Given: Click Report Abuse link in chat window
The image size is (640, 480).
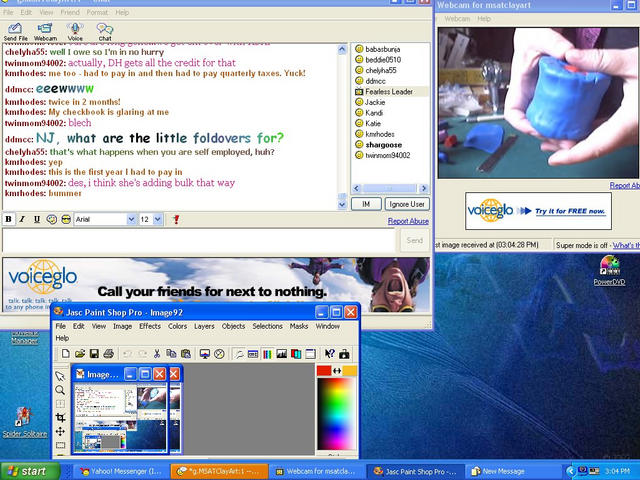Looking at the screenshot, I should [408, 221].
